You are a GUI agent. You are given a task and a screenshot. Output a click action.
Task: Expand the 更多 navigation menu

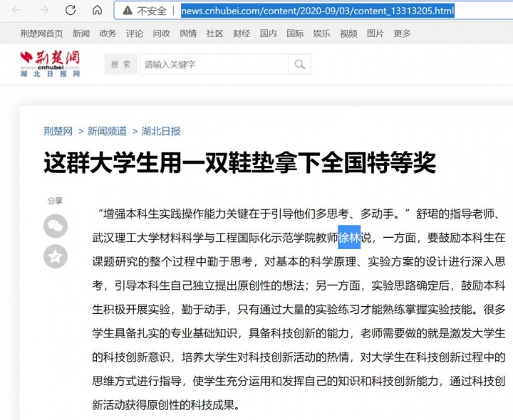(x=402, y=33)
